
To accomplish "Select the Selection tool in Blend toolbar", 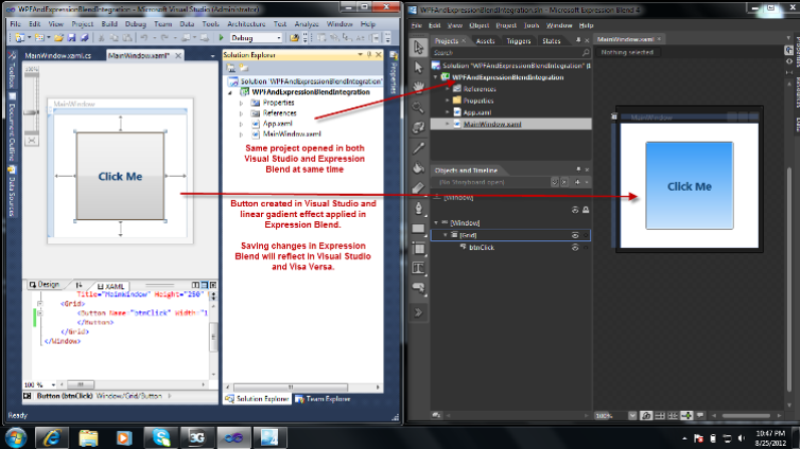I will [x=418, y=47].
